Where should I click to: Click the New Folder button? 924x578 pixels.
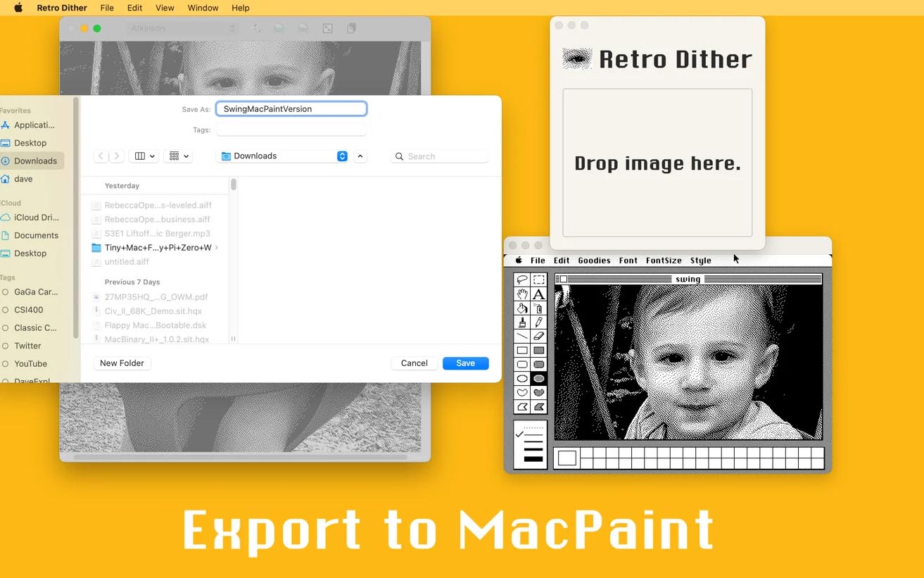pyautogui.click(x=121, y=363)
